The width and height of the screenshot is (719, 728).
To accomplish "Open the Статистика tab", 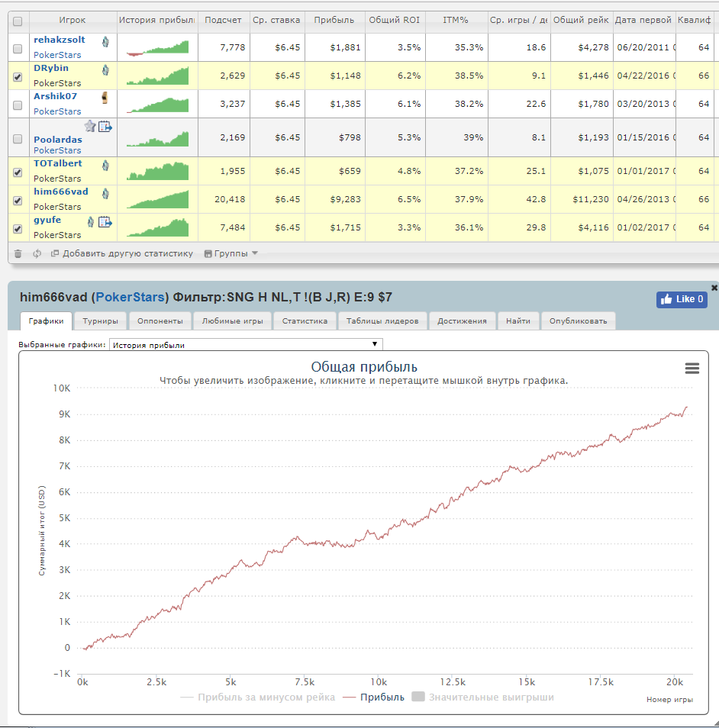I will 305,321.
